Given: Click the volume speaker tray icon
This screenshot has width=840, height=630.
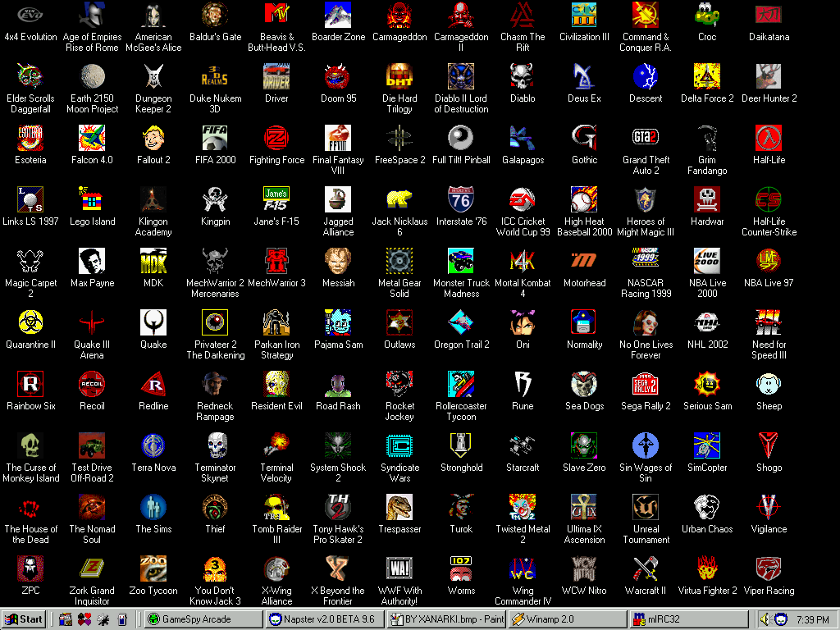Looking at the screenshot, I should coord(765,619).
